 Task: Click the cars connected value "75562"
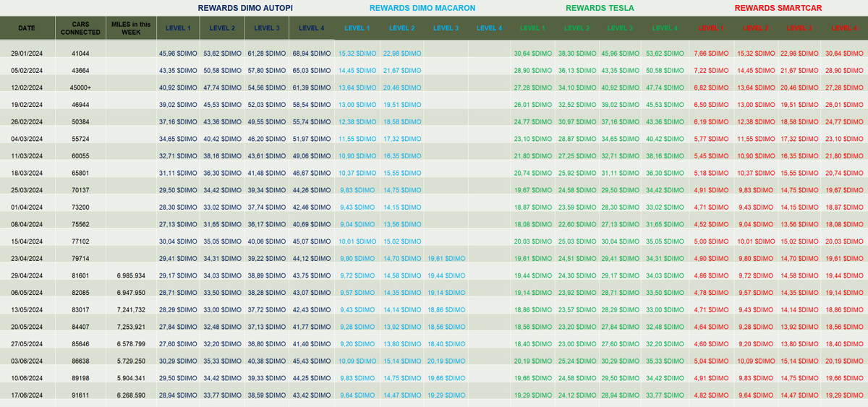point(81,225)
